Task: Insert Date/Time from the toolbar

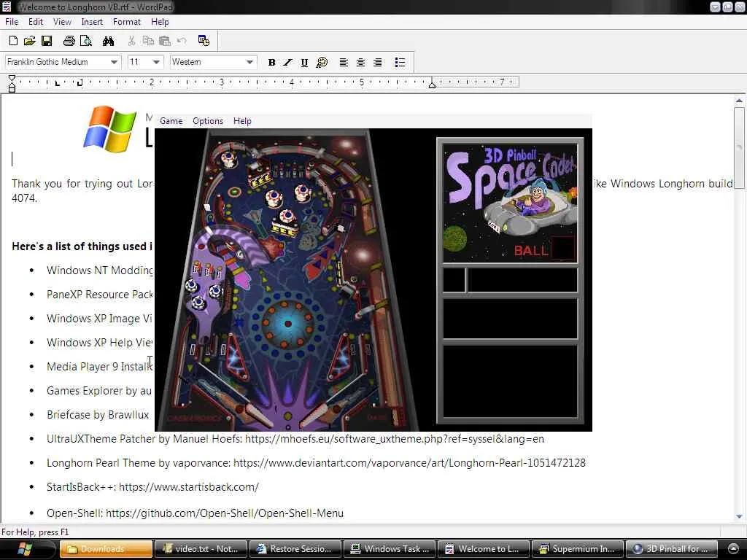Action: (204, 41)
